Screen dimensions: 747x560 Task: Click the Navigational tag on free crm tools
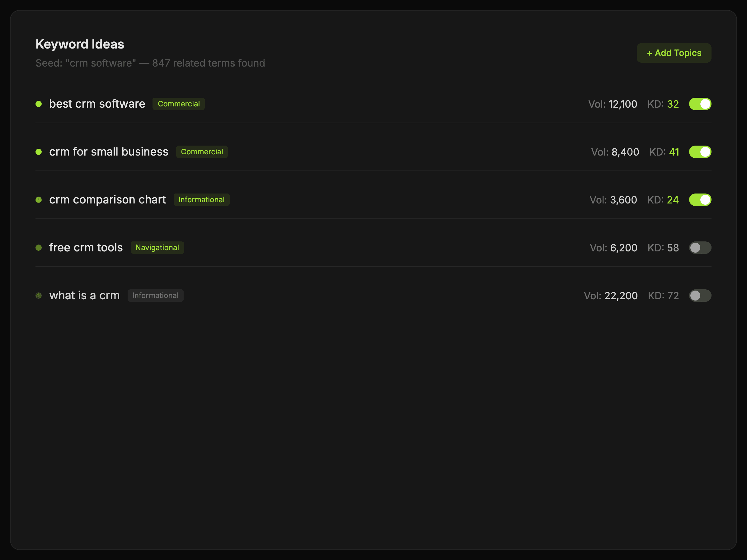pos(157,248)
